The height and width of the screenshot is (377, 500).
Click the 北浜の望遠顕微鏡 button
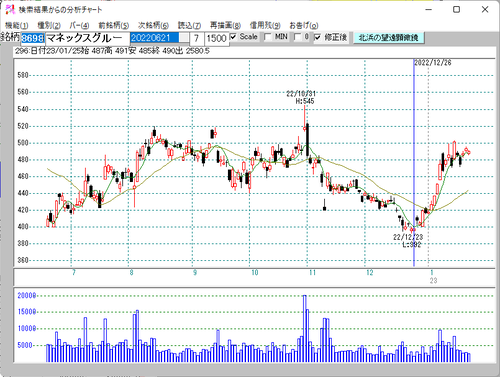388,38
